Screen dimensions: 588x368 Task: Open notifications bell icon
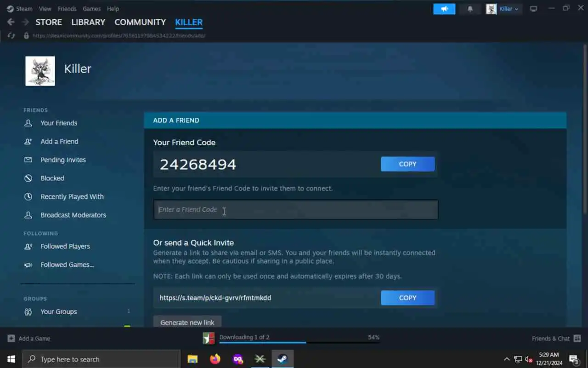click(x=470, y=9)
